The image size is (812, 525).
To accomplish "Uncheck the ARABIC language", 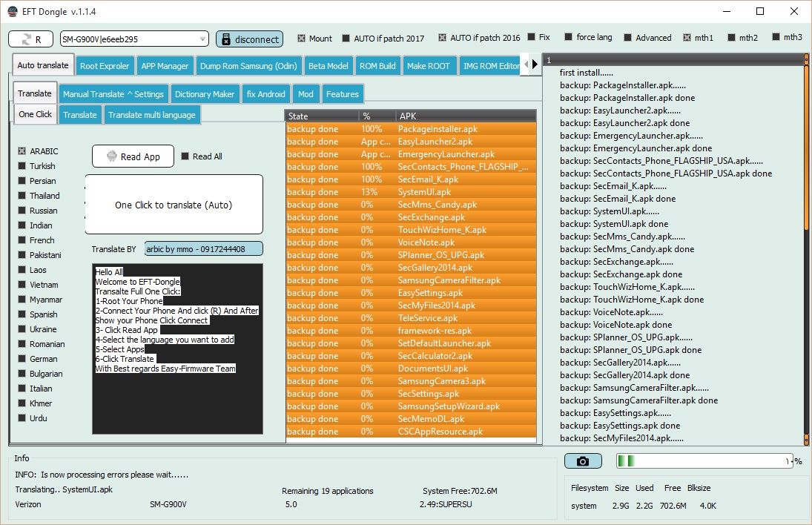I will coord(22,151).
